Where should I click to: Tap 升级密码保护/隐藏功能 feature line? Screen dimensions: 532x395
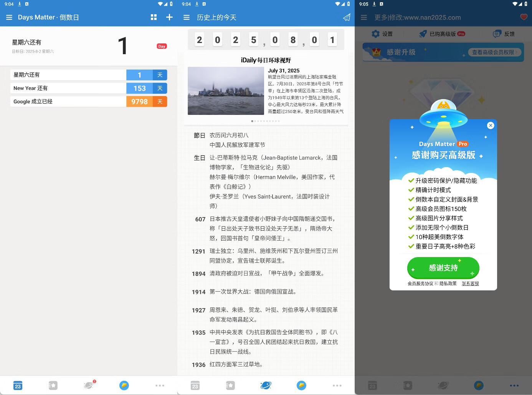[443, 181]
